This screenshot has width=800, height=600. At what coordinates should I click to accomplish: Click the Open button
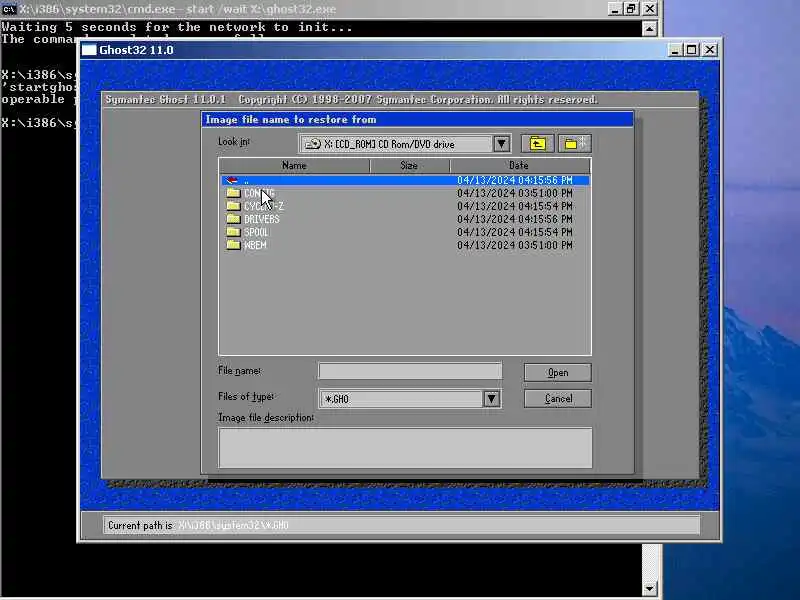point(558,372)
